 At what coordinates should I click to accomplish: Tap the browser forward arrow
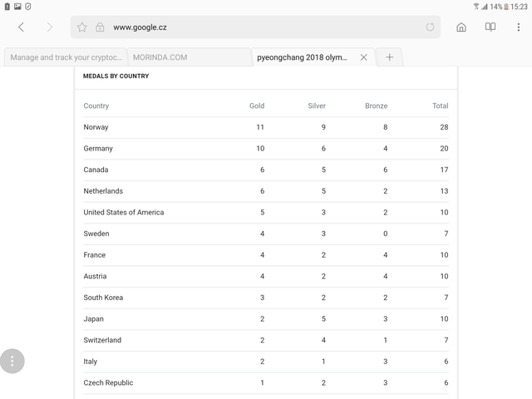coord(50,27)
